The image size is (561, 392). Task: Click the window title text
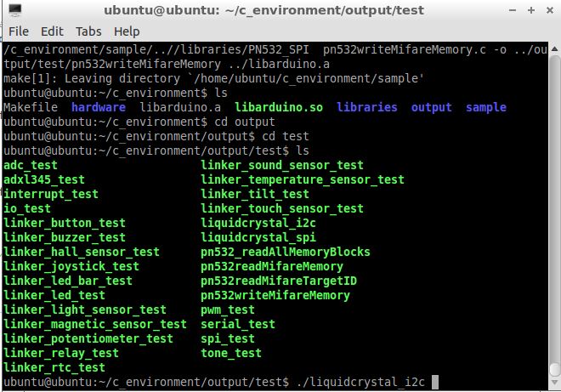click(263, 10)
